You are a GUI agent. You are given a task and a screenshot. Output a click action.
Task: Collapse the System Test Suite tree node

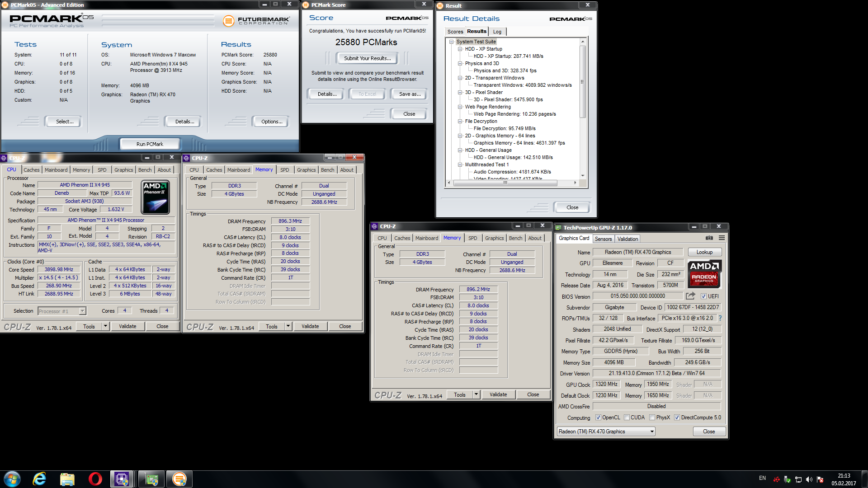(x=451, y=42)
